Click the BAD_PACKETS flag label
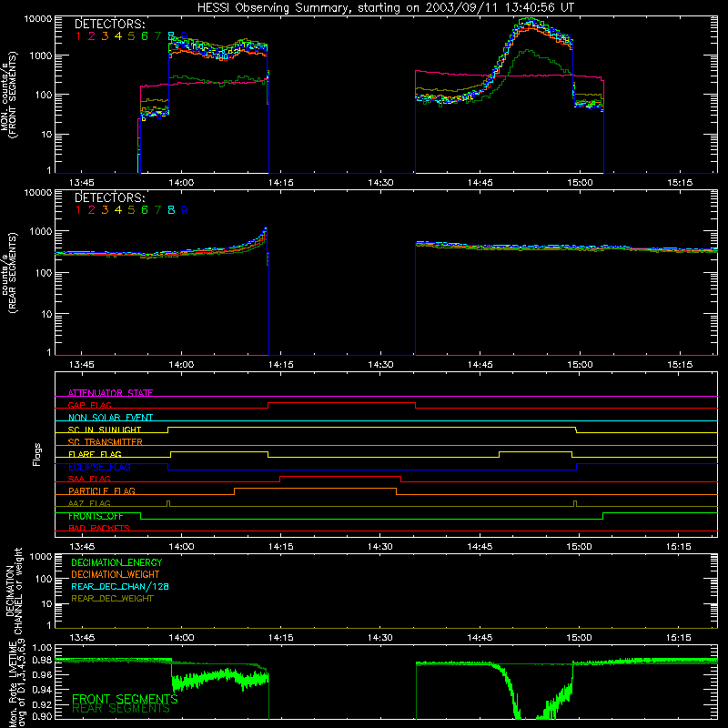Viewport: 728px width, 728px height. 99,528
